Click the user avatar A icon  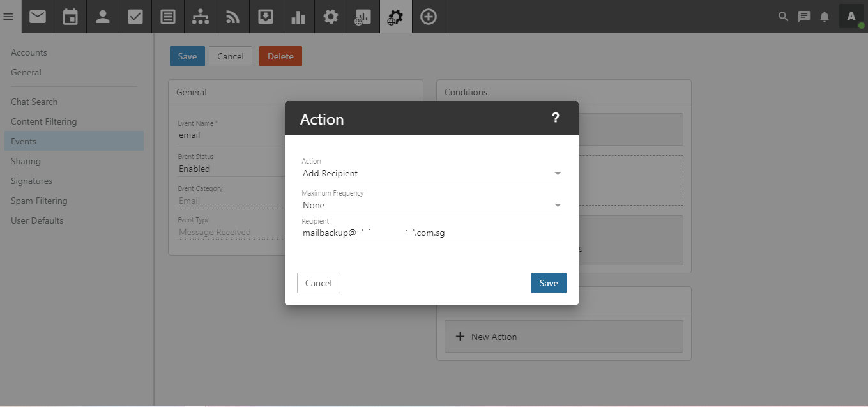(851, 17)
